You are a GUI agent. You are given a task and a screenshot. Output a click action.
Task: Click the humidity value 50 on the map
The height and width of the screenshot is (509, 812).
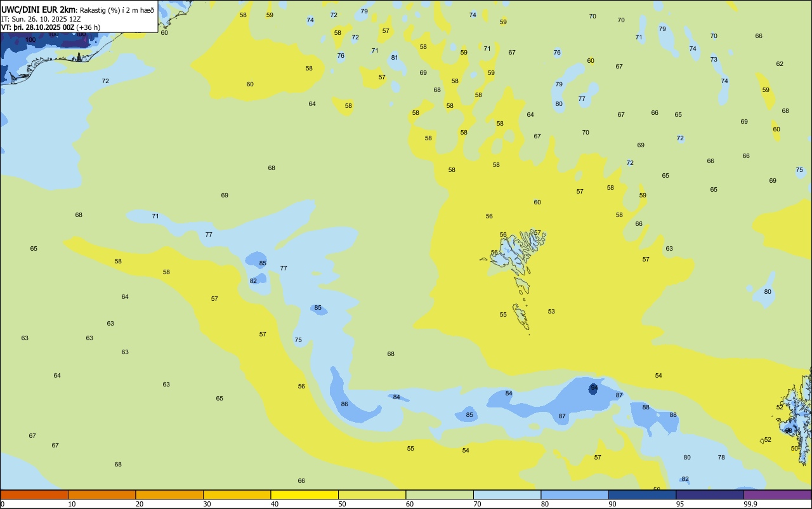[x=794, y=449]
